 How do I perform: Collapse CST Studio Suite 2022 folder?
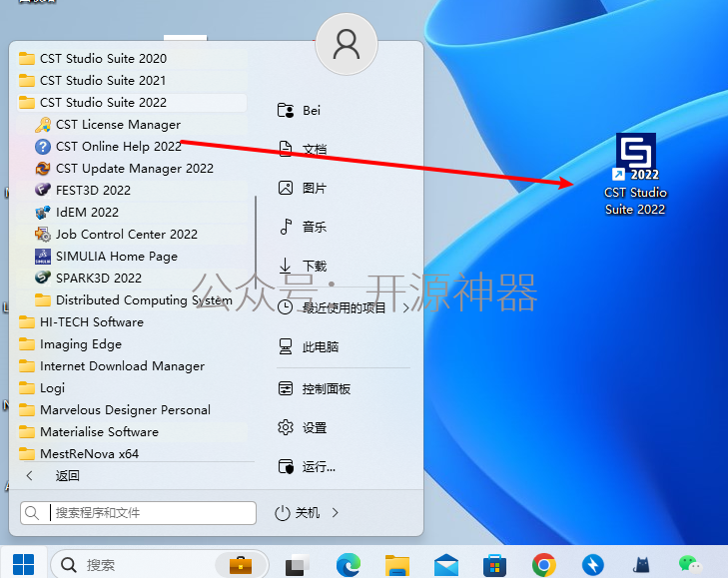click(132, 102)
